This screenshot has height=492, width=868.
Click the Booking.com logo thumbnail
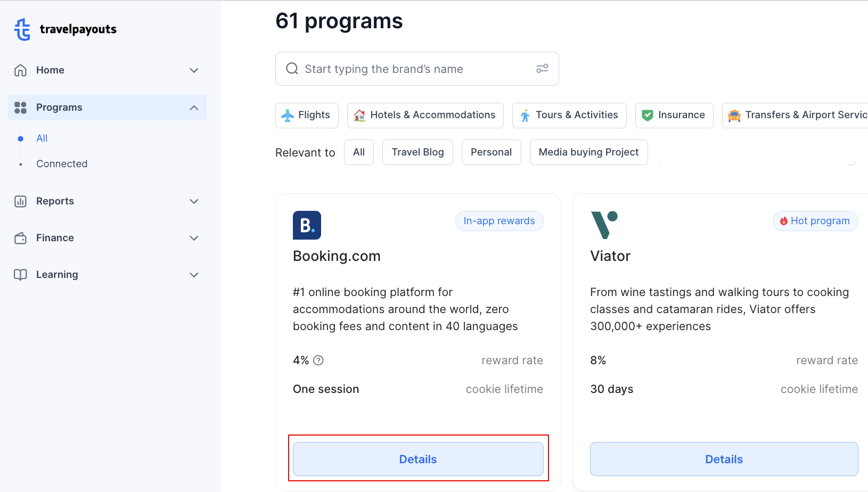pos(307,225)
